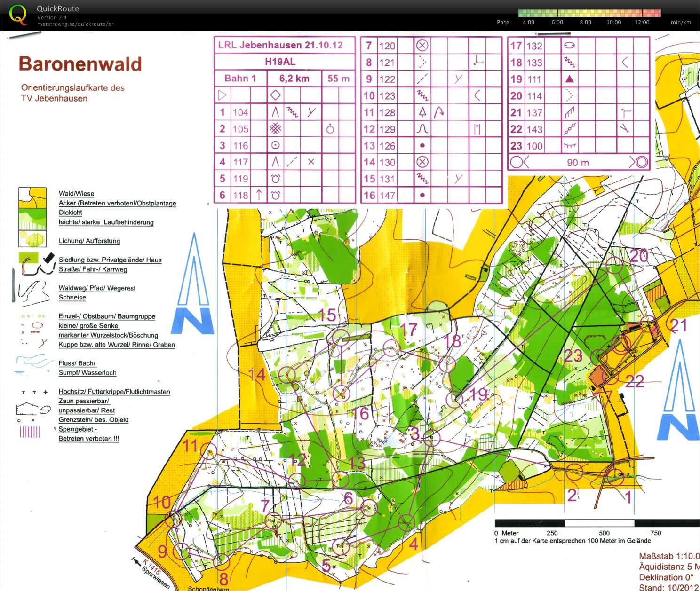Screen dimensions: 700x591
Task: Click the QuickRoute Q logo
Action: [18, 15]
